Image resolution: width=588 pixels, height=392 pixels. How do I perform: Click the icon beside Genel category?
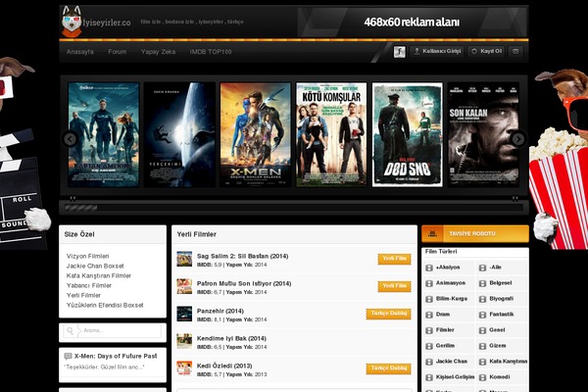click(x=482, y=331)
